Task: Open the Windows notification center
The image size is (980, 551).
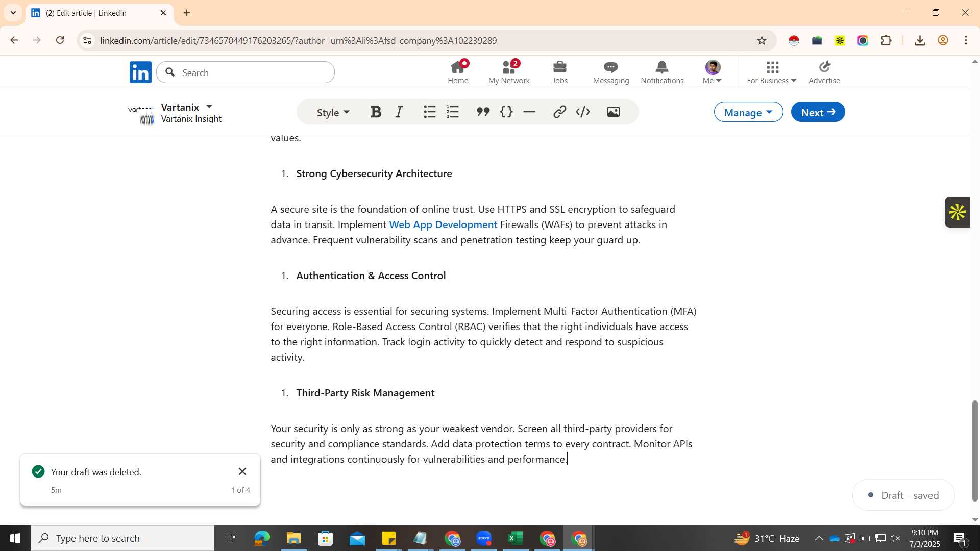Action: 960,538
